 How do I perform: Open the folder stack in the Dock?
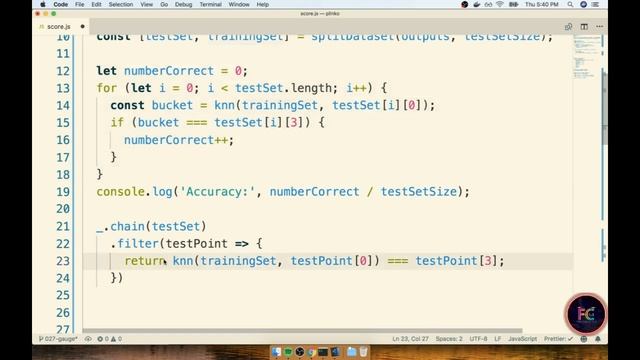[x=351, y=351]
